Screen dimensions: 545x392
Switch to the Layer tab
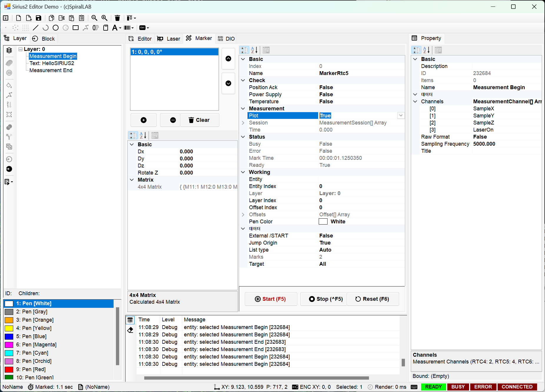click(16, 38)
